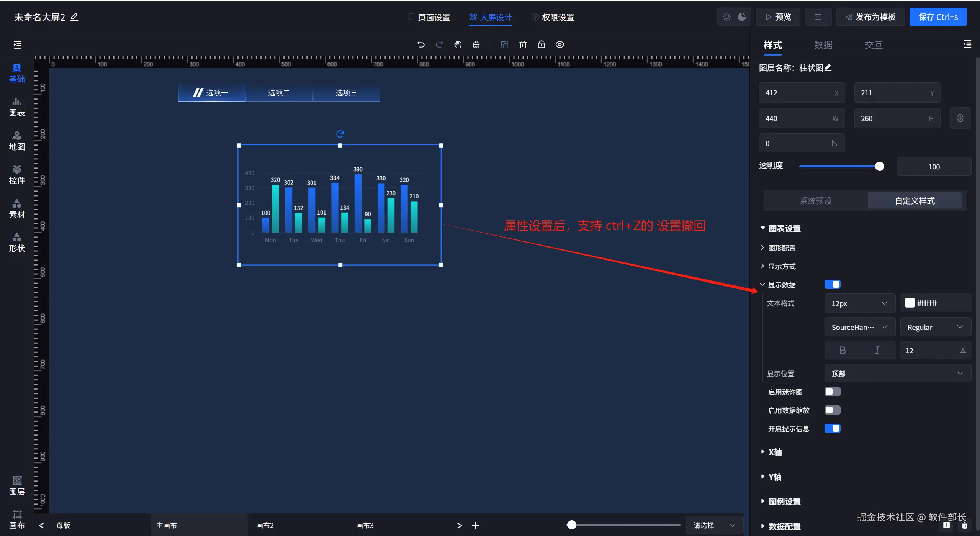Click the trash delete icon in toolbar

pos(523,44)
